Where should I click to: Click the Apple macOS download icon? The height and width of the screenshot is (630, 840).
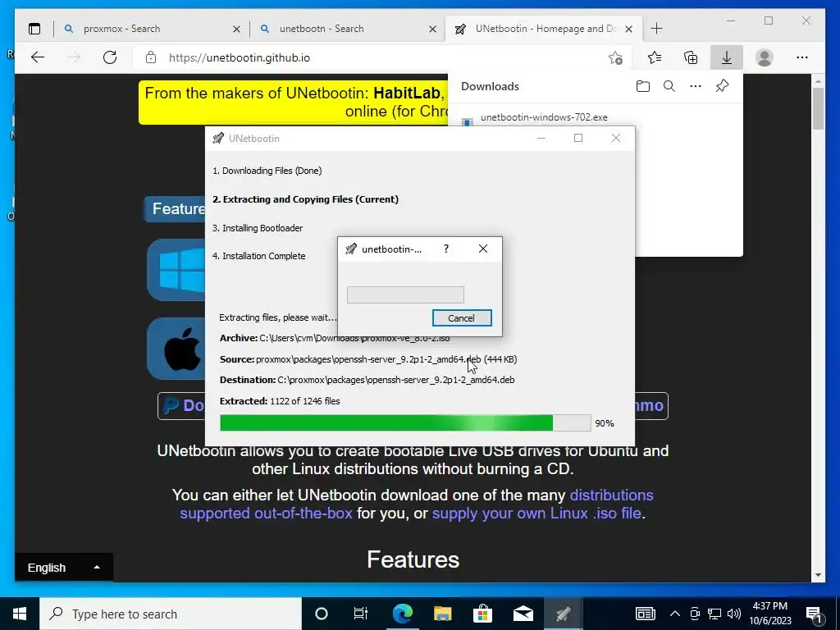pyautogui.click(x=177, y=349)
